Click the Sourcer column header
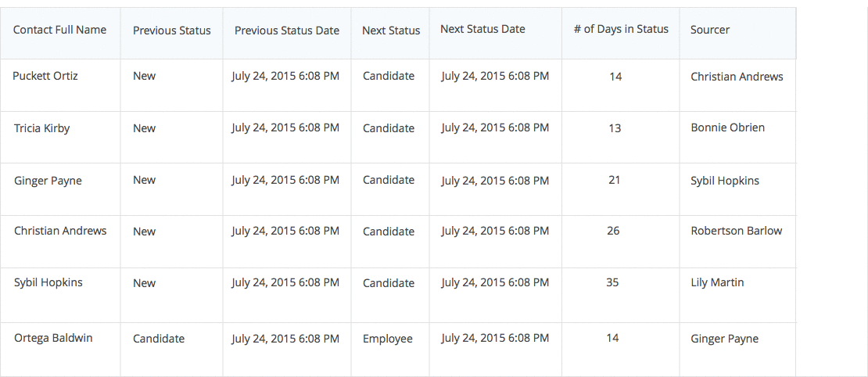 pos(710,30)
